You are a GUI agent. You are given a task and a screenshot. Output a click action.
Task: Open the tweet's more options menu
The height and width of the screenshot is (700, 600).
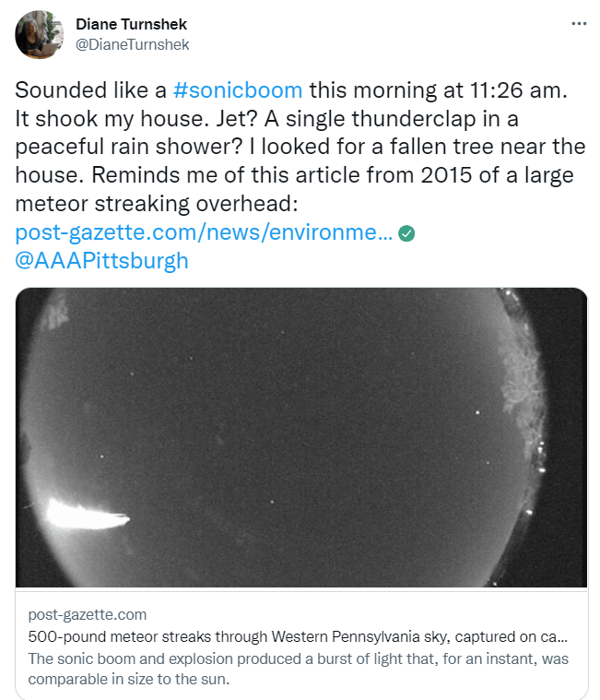[x=579, y=23]
